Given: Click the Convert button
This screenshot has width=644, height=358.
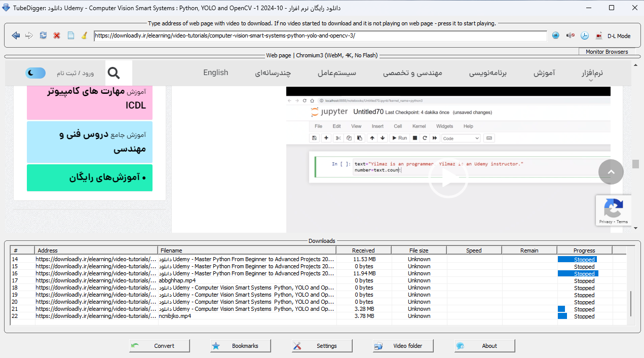Looking at the screenshot, I should click(160, 346).
